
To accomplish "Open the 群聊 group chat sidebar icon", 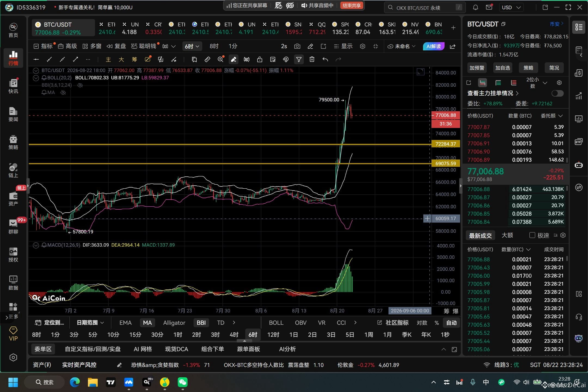I will [x=13, y=226].
